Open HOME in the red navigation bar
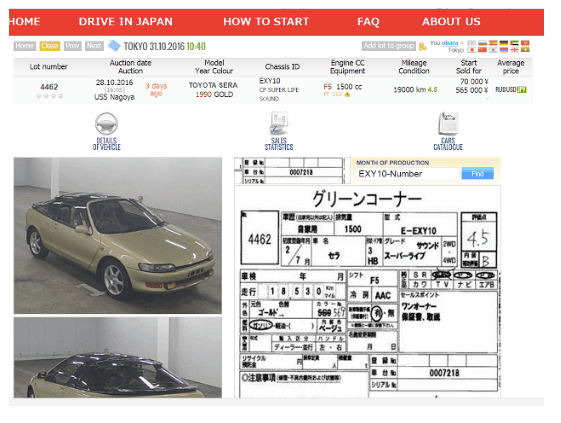The width and height of the screenshot is (561, 423). click(24, 21)
